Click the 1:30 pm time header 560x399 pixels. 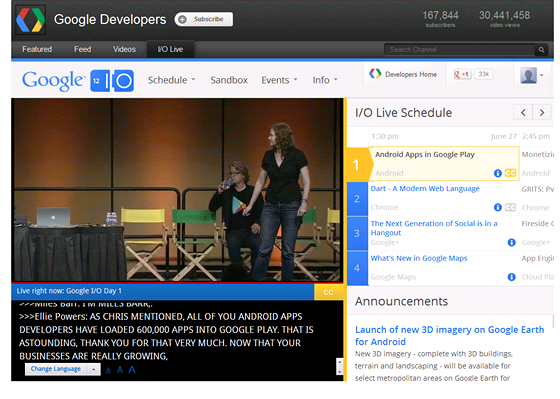(x=385, y=136)
